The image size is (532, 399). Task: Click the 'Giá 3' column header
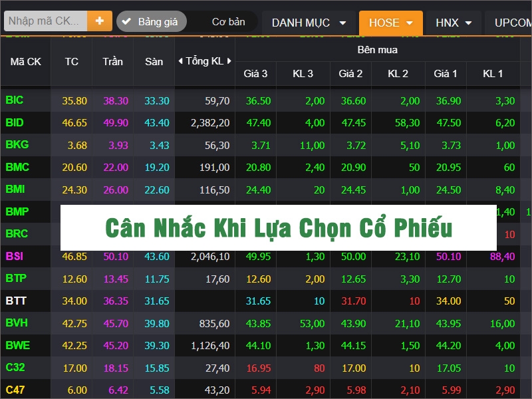pos(255,74)
